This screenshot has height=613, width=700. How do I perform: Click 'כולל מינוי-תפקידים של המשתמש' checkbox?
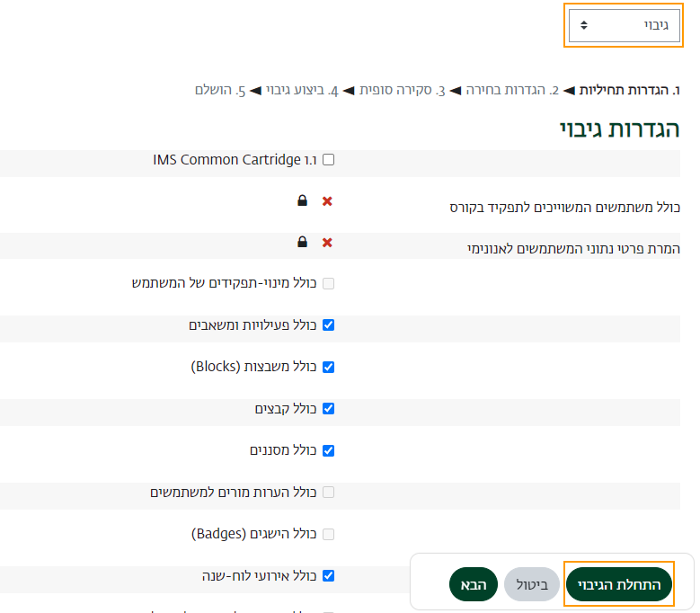(x=328, y=283)
